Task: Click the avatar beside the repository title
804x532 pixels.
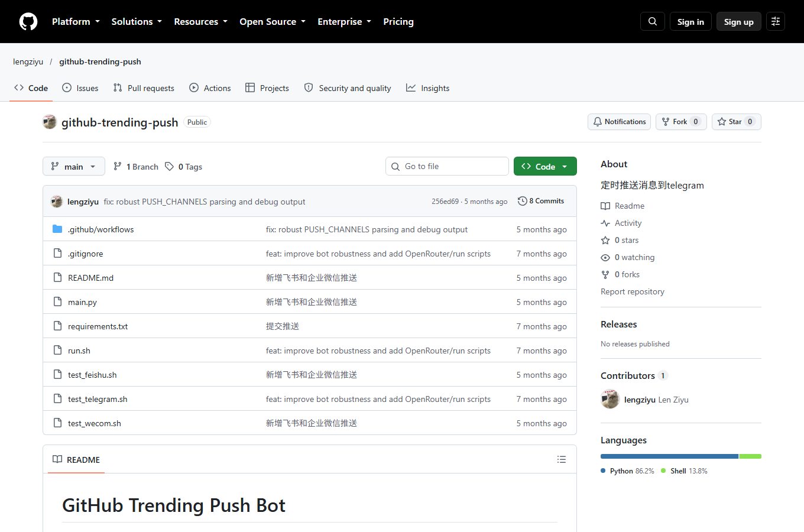Action: tap(50, 122)
